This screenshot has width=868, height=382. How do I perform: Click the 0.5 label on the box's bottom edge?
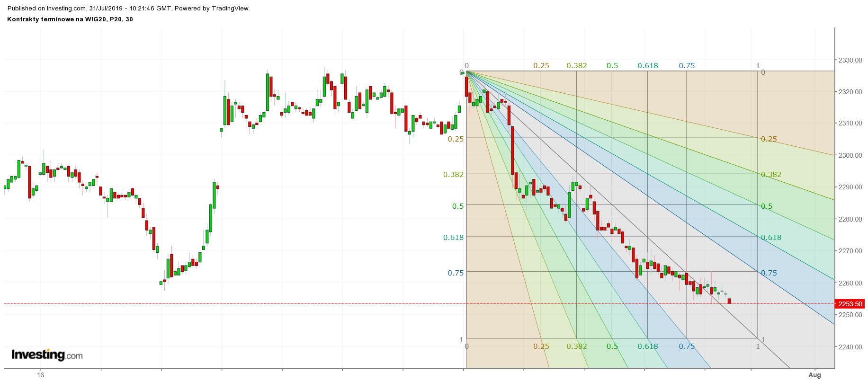pos(612,346)
